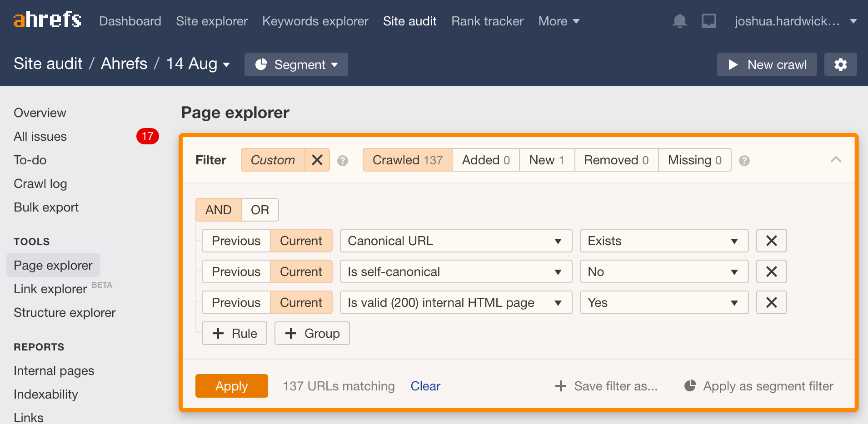Image resolution: width=868 pixels, height=424 pixels.
Task: Click the Clear filter link
Action: [x=425, y=386]
